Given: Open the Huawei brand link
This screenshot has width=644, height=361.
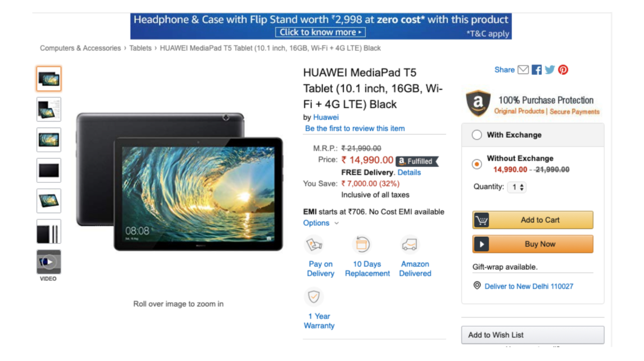Looking at the screenshot, I should [326, 117].
